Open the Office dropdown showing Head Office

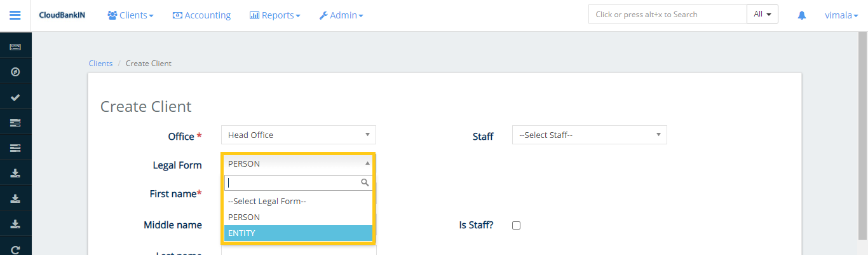pyautogui.click(x=298, y=135)
